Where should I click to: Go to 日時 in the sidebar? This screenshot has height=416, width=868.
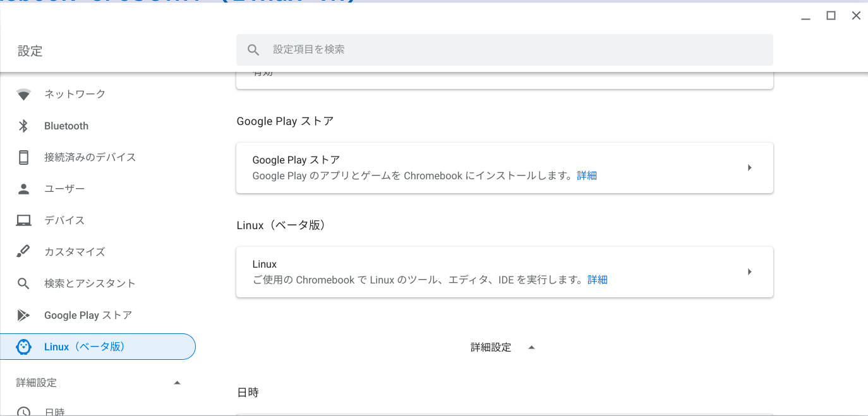click(54, 411)
